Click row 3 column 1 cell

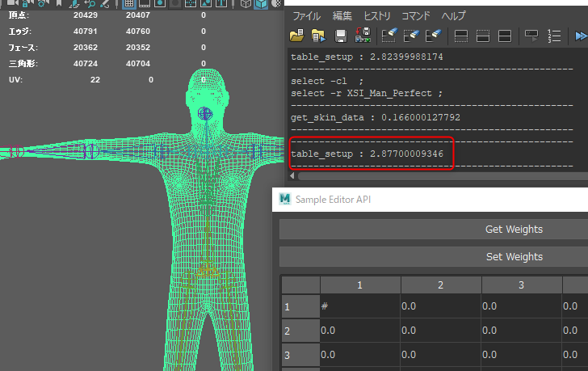point(360,355)
